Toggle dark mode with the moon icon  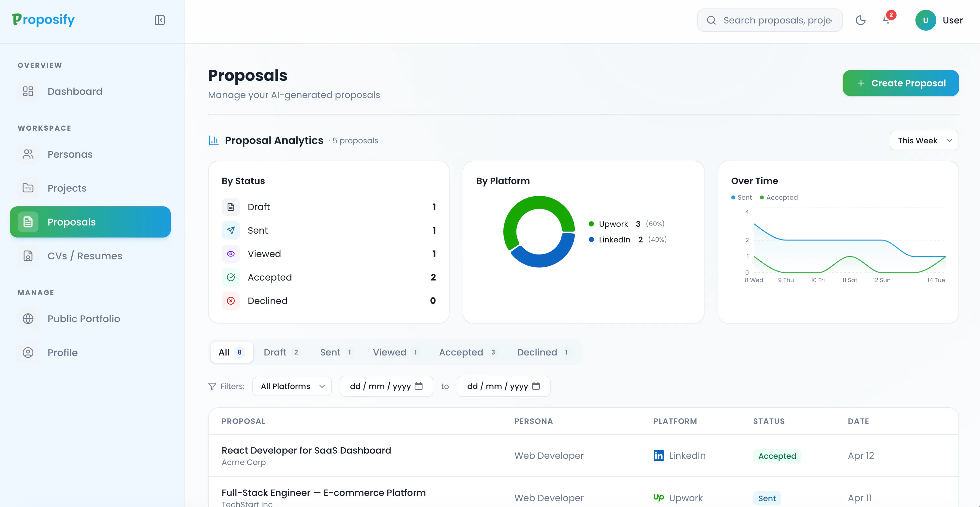click(x=860, y=20)
